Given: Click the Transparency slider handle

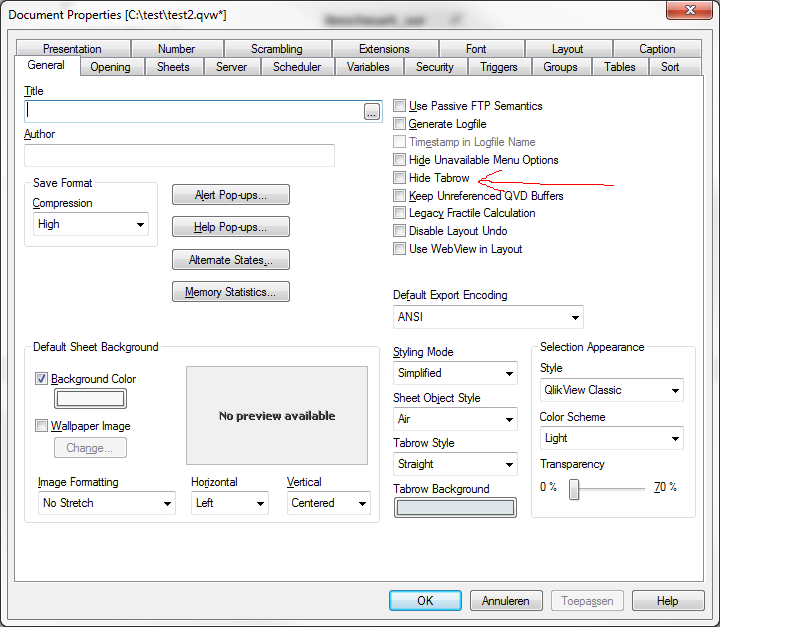Looking at the screenshot, I should point(575,489).
